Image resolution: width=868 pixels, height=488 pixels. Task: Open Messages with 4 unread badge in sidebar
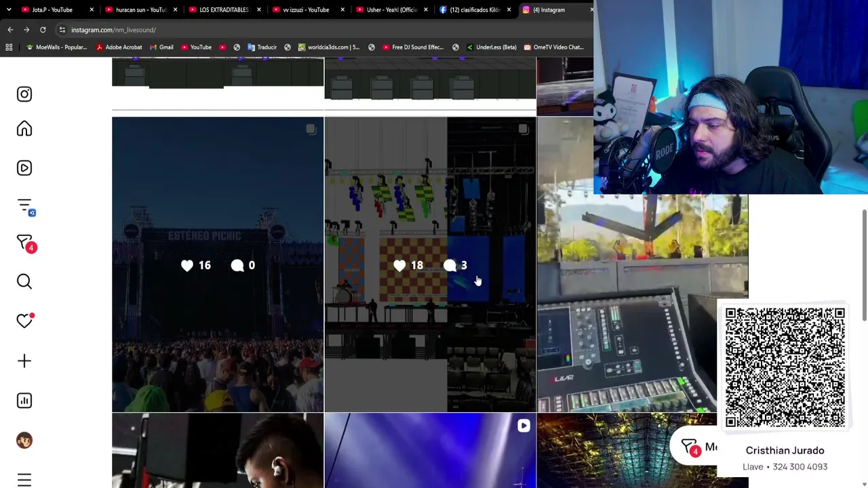pyautogui.click(x=25, y=244)
